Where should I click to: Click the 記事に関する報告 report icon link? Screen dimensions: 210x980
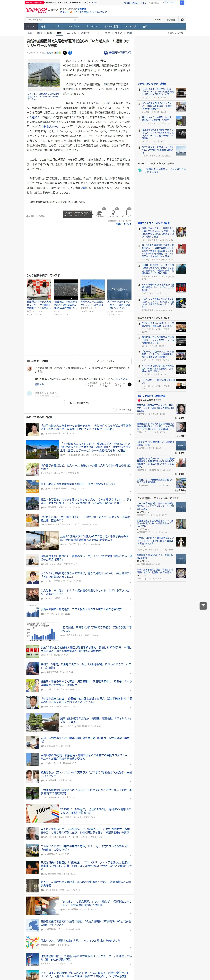(x=36, y=216)
